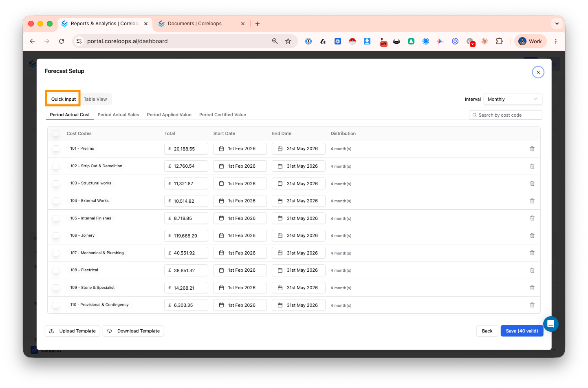Tick the select-all checkbox in the header

[x=56, y=133]
